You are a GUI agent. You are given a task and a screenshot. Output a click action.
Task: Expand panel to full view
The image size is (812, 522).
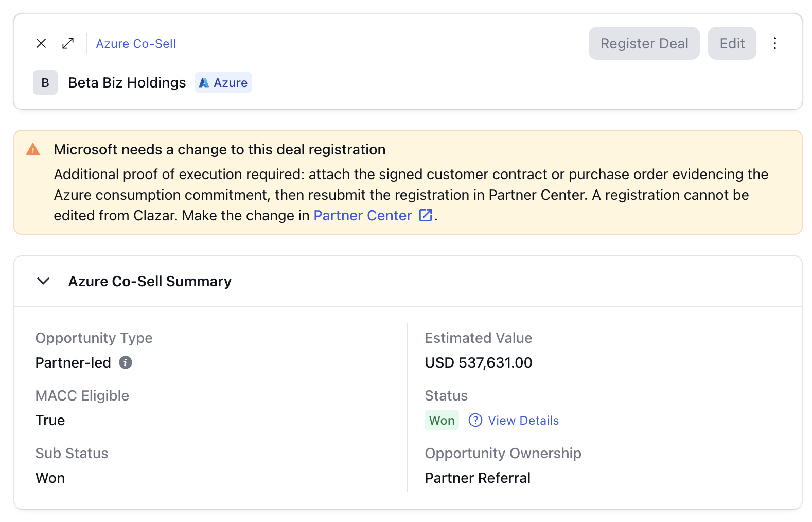pyautogui.click(x=68, y=43)
